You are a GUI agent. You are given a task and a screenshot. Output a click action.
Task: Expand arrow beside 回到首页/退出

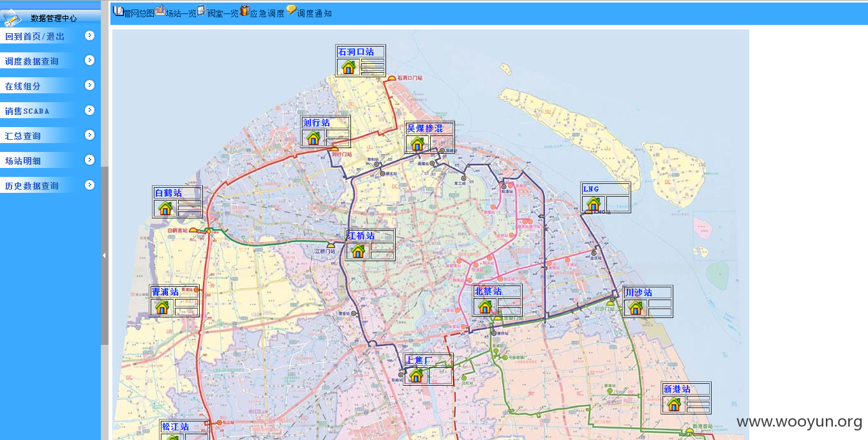tap(90, 35)
